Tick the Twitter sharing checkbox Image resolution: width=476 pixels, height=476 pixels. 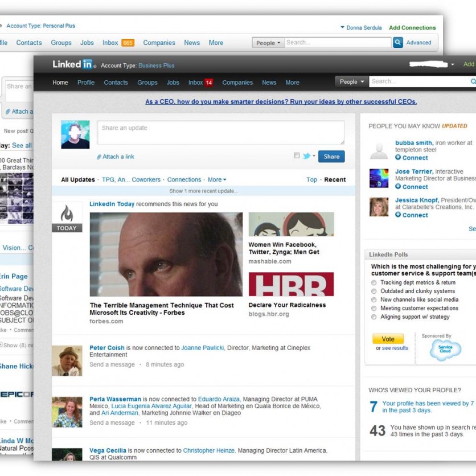[x=296, y=156]
